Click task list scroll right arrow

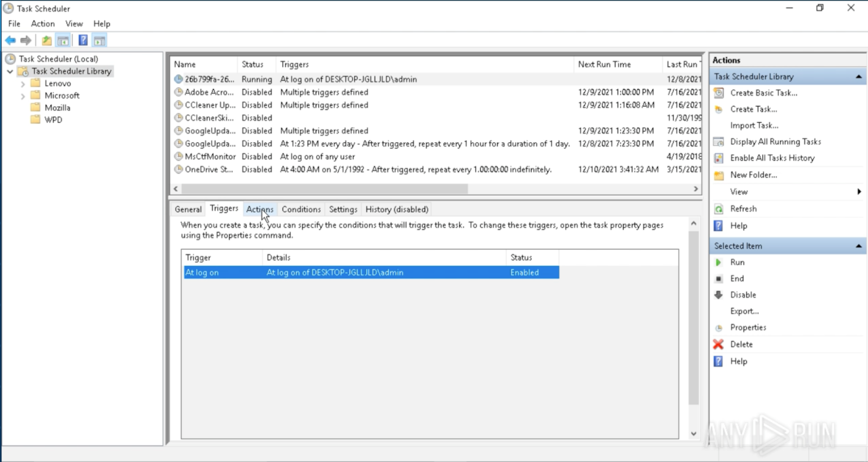696,189
